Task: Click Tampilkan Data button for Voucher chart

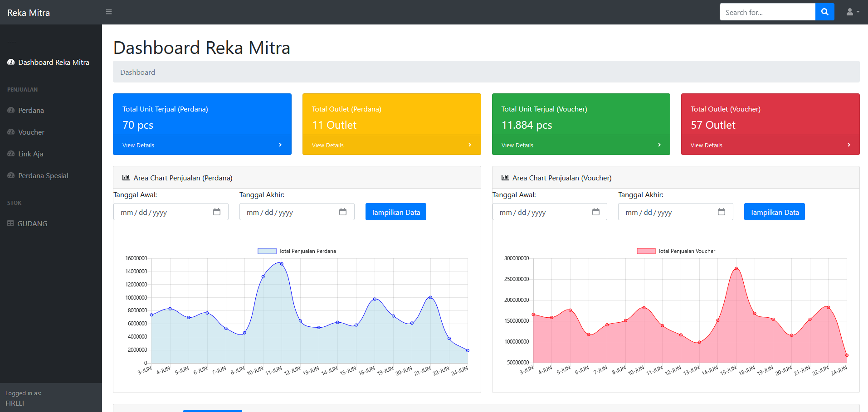Action: point(775,212)
